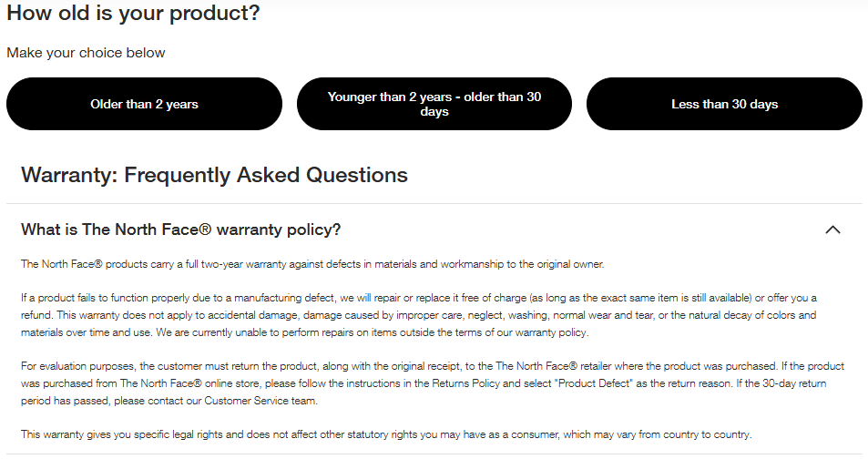Click the statutory rights paragraph
Image resolution: width=868 pixels, height=459 pixels.
point(386,434)
